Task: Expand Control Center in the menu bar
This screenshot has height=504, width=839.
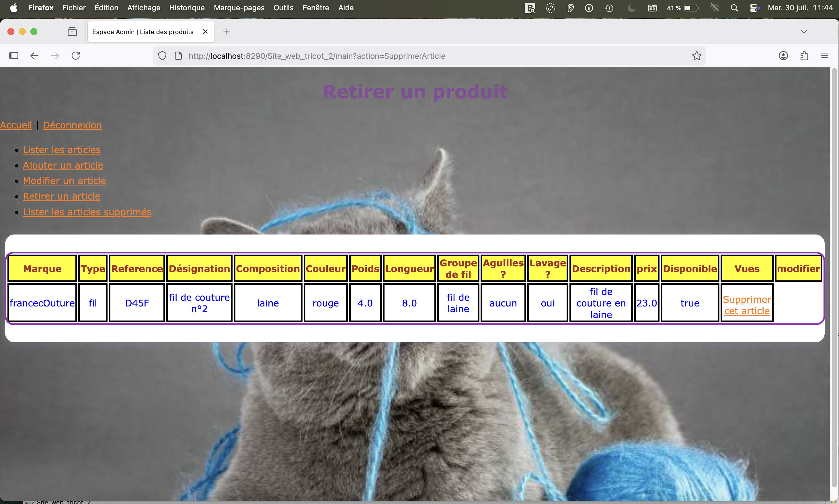Action: 754,7
